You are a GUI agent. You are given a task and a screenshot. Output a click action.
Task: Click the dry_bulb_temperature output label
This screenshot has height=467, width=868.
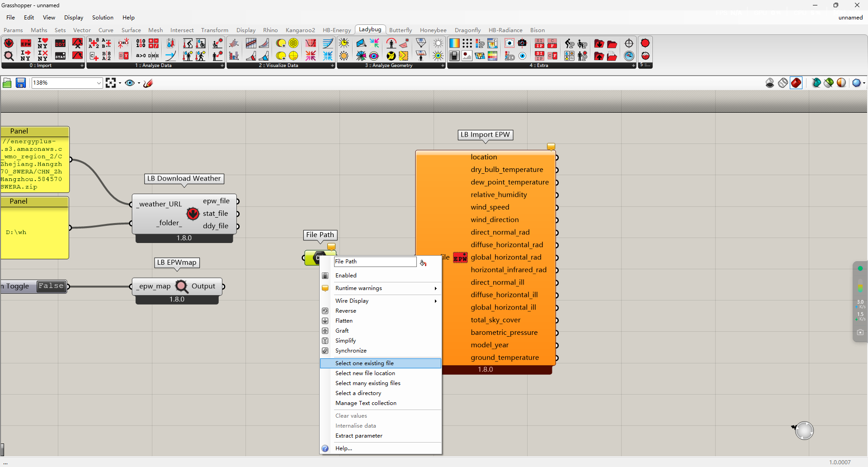[x=507, y=170]
